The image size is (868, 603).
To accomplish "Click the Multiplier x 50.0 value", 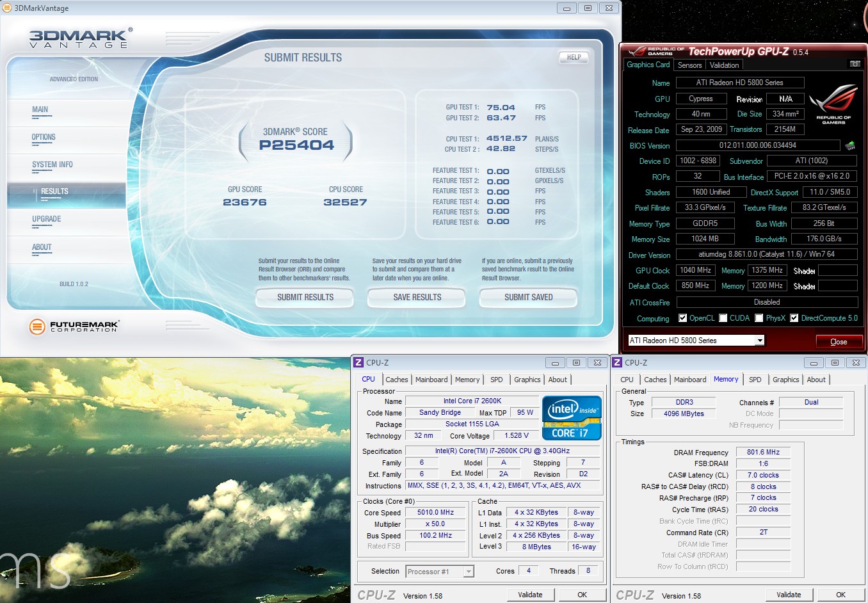I will click(435, 524).
